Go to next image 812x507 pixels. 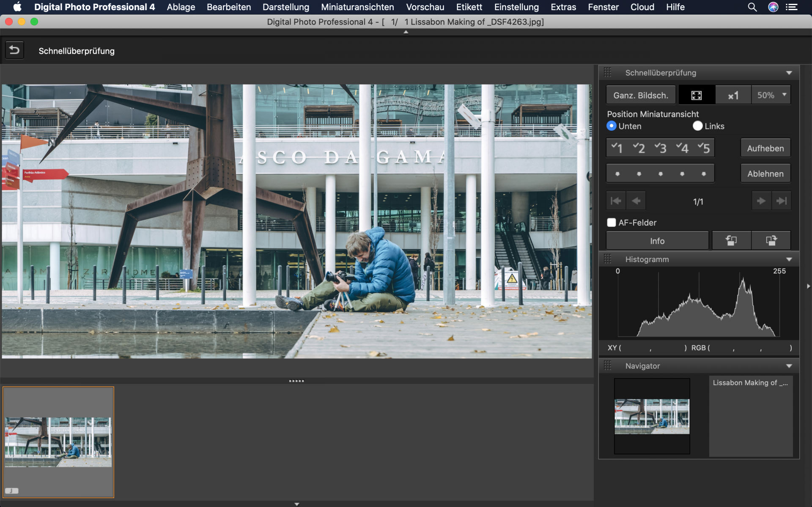761,201
